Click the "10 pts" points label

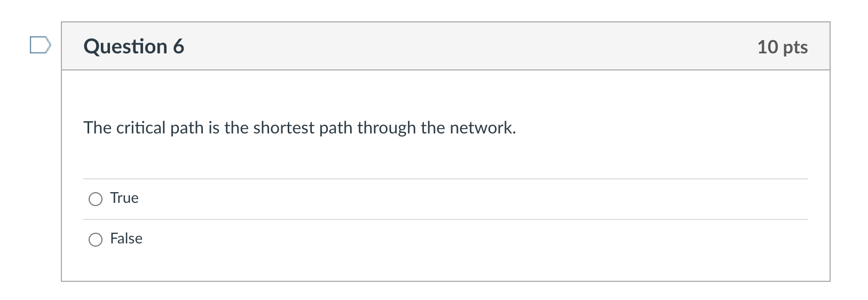pos(782,47)
